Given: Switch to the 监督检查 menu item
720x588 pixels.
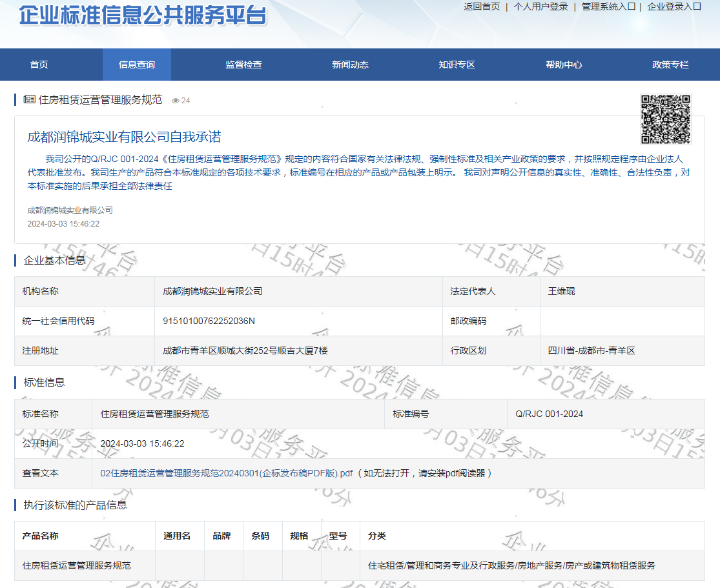Looking at the screenshot, I should pos(243,65).
